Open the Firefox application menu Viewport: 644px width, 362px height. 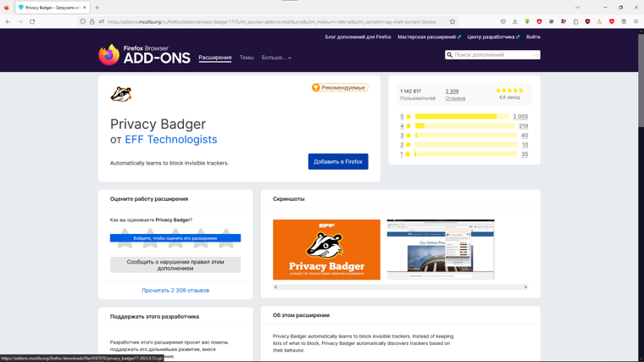click(x=636, y=22)
